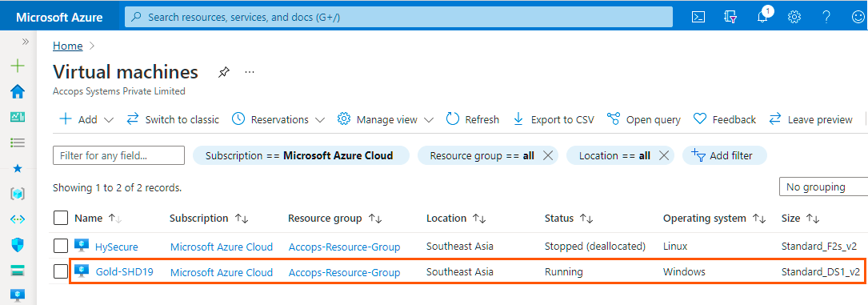This screenshot has height=305, width=868.
Task: Open the Directory and subscription filter icon
Action: pos(730,17)
